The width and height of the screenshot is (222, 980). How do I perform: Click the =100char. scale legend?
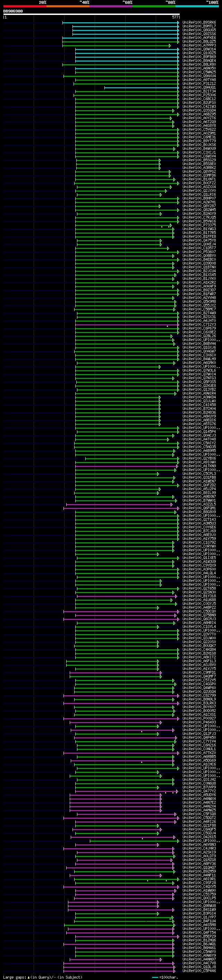[165, 977]
